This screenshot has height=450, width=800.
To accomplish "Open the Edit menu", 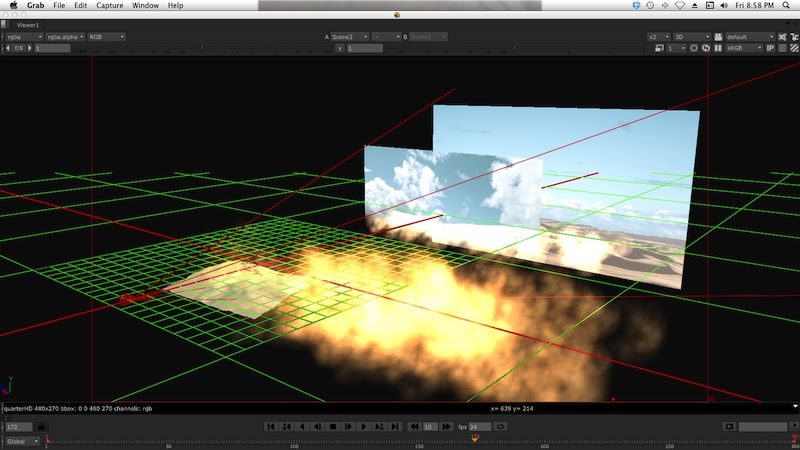I will coord(81,5).
